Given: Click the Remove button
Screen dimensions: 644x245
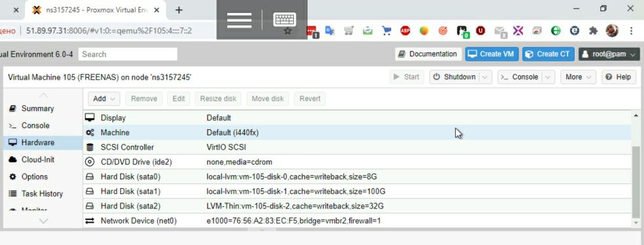Looking at the screenshot, I should (144, 99).
